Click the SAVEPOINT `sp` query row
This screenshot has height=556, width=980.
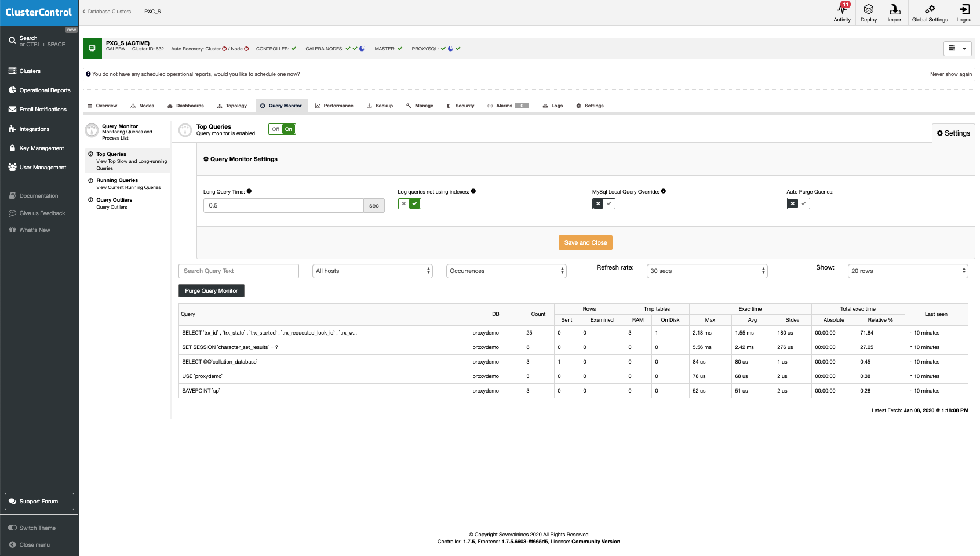[573, 391]
